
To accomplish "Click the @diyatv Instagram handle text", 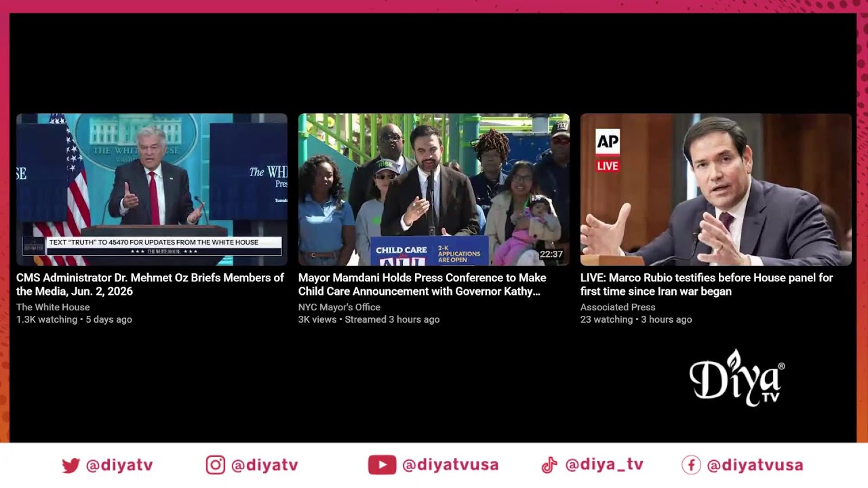I will [x=264, y=465].
